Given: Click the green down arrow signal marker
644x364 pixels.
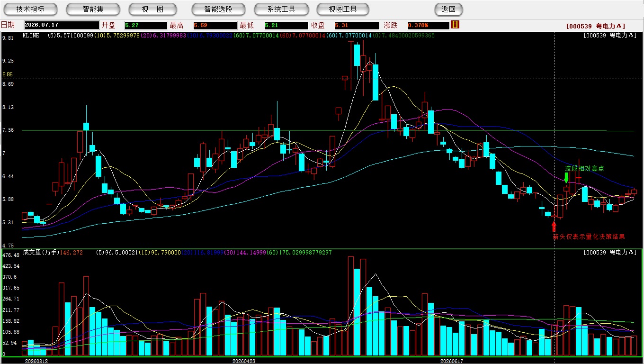Looking at the screenshot, I should tap(566, 178).
